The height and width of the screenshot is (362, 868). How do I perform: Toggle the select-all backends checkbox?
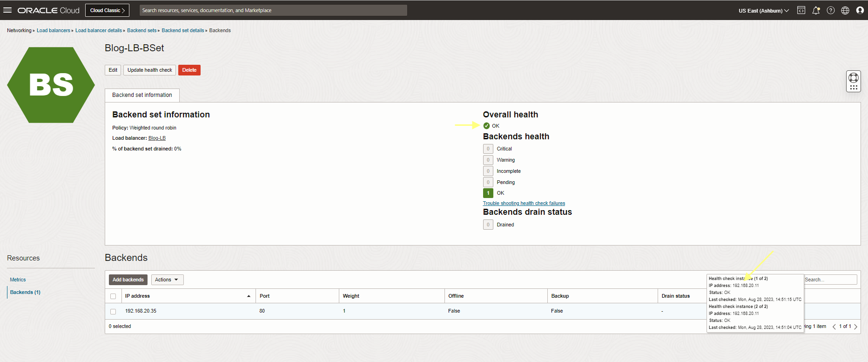(x=113, y=296)
